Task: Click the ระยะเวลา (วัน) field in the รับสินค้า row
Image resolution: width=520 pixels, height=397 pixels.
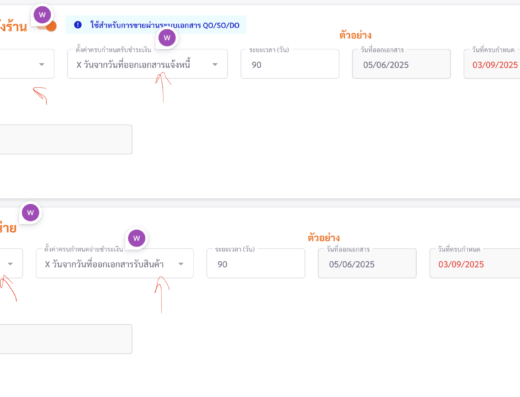Action: pos(256,263)
